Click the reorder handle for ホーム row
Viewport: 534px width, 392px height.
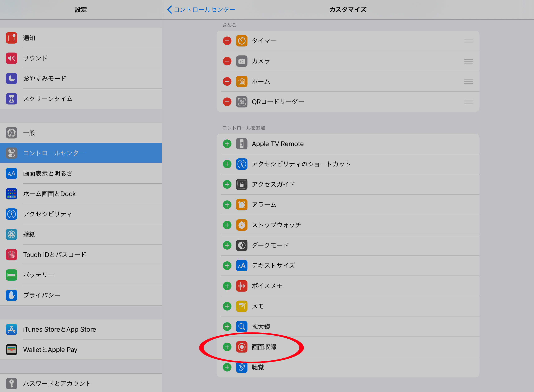[468, 82]
